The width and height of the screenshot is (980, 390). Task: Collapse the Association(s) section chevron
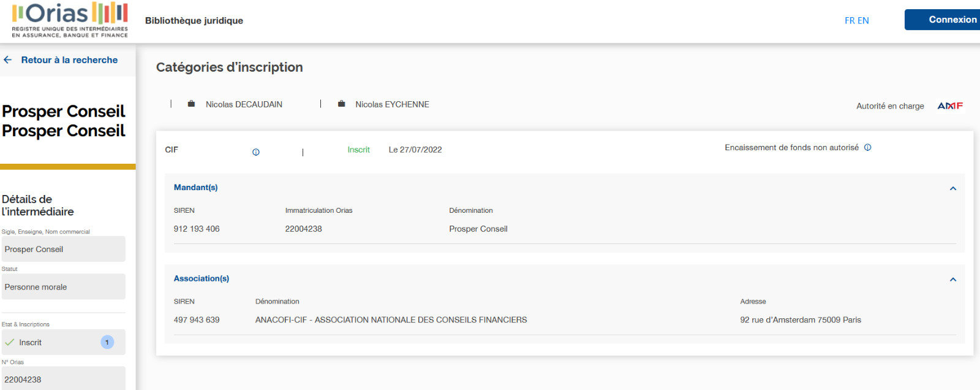coord(952,280)
